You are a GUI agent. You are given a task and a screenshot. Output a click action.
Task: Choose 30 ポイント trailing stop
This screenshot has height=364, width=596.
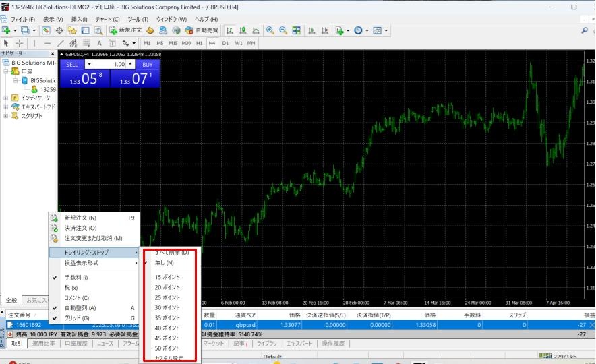(167, 307)
